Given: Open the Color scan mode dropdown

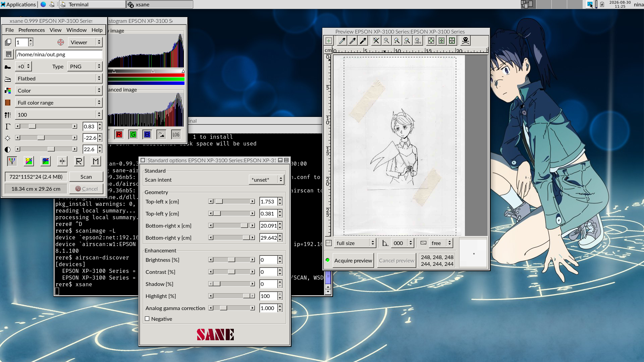Looking at the screenshot, I should click(59, 90).
